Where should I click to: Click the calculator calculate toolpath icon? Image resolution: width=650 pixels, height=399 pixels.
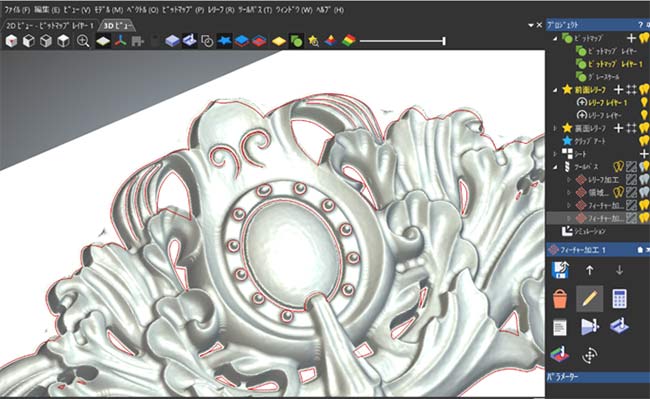click(x=619, y=298)
